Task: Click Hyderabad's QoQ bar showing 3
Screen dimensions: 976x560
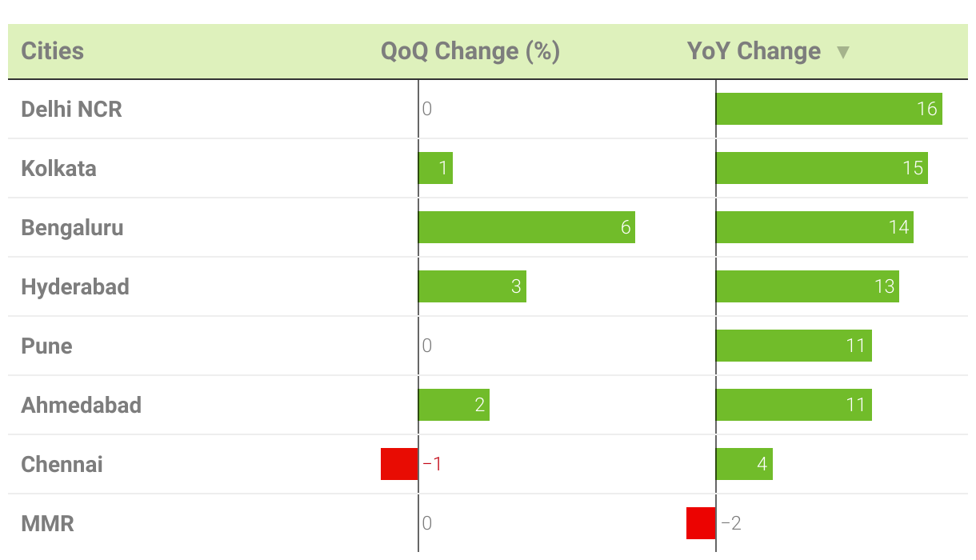Action: click(x=472, y=286)
